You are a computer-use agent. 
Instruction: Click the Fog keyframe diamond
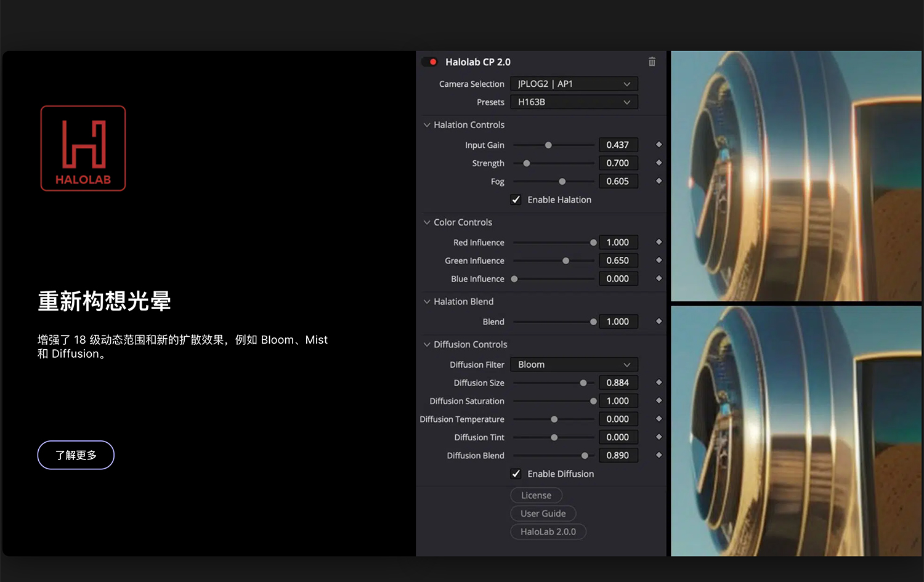[659, 181]
